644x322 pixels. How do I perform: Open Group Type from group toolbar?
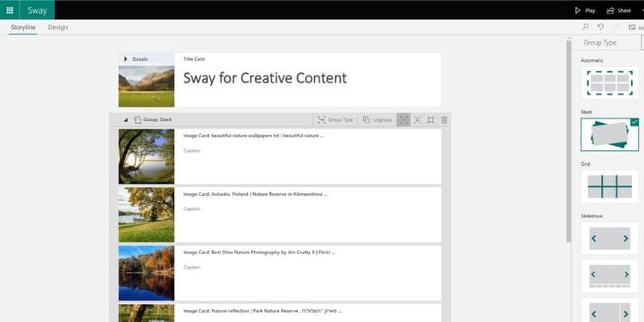click(335, 120)
